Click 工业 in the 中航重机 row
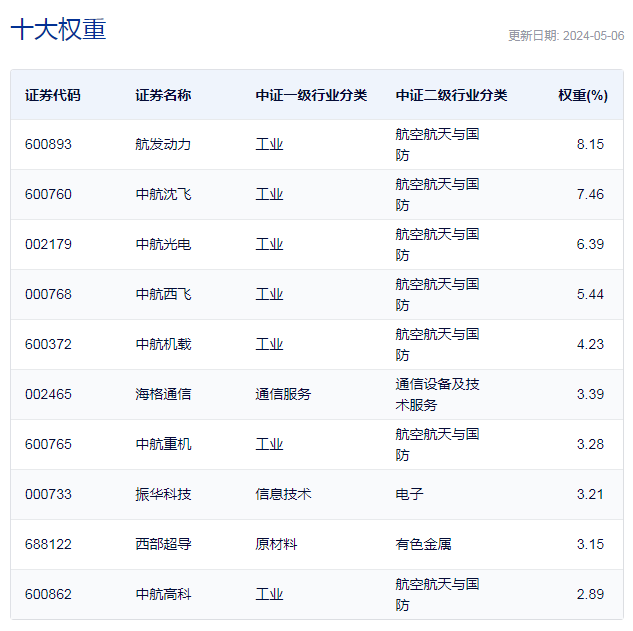 pos(269,444)
